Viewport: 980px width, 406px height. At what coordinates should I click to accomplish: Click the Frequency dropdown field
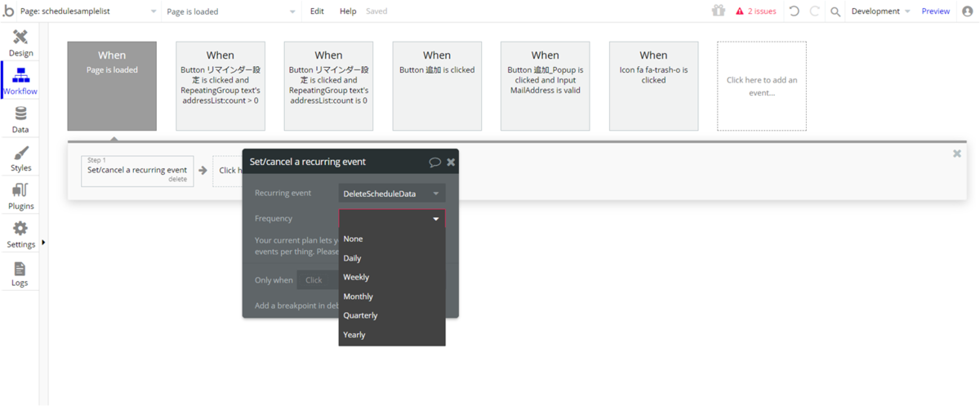coord(392,219)
